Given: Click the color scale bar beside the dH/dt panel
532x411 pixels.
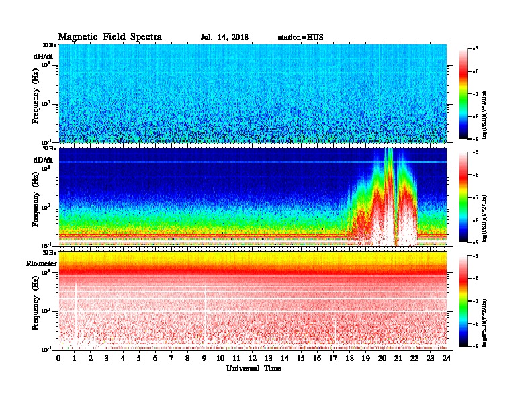Looking at the screenshot, I should [x=463, y=93].
